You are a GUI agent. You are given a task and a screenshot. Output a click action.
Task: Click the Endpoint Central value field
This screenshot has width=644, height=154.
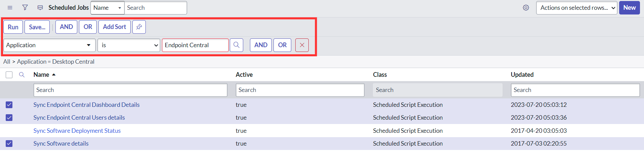pos(195,45)
